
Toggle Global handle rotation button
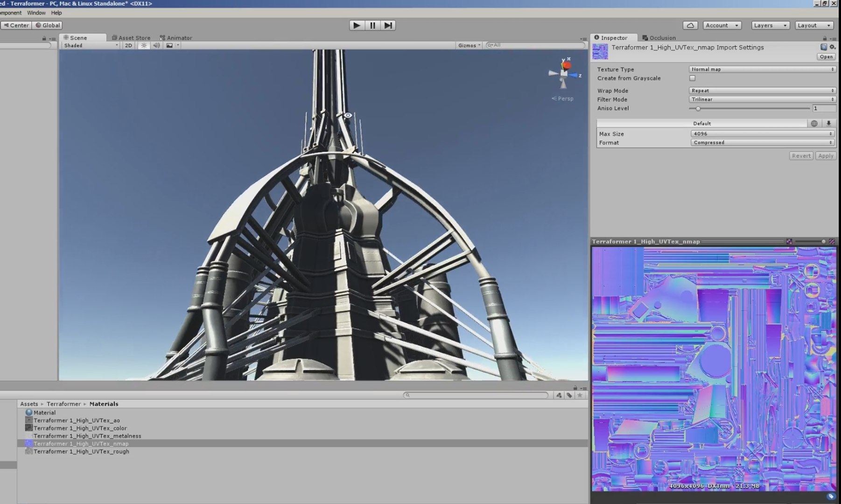[x=48, y=26]
